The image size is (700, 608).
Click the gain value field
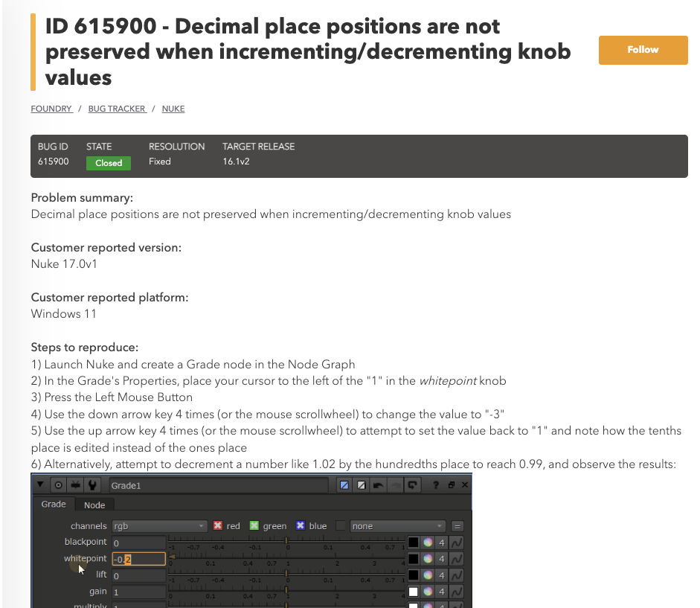tap(139, 592)
